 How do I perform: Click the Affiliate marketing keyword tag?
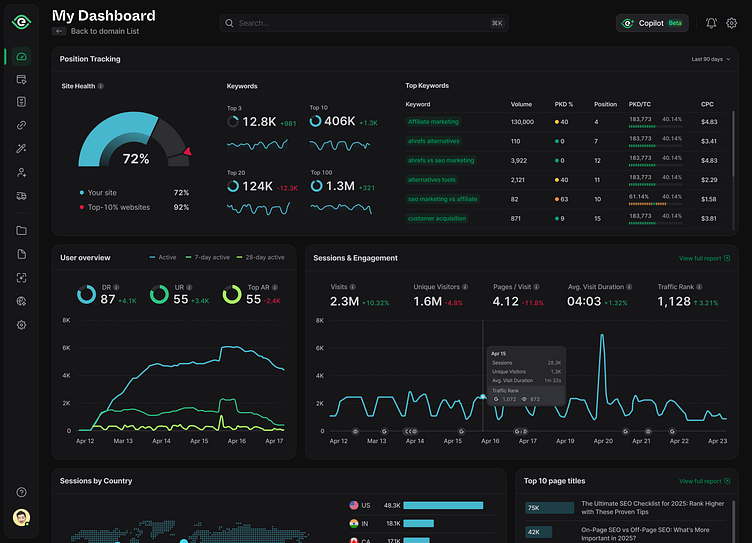coord(433,122)
